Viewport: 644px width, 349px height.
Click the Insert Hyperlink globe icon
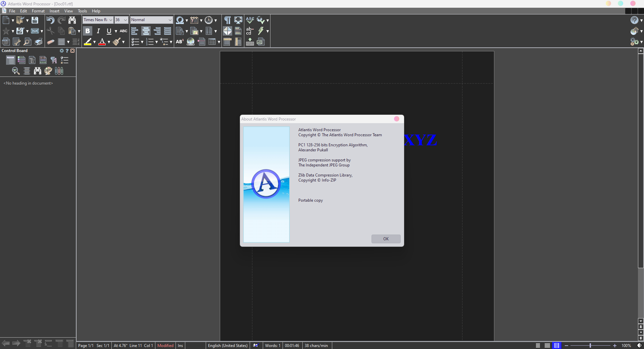pyautogui.click(x=191, y=42)
